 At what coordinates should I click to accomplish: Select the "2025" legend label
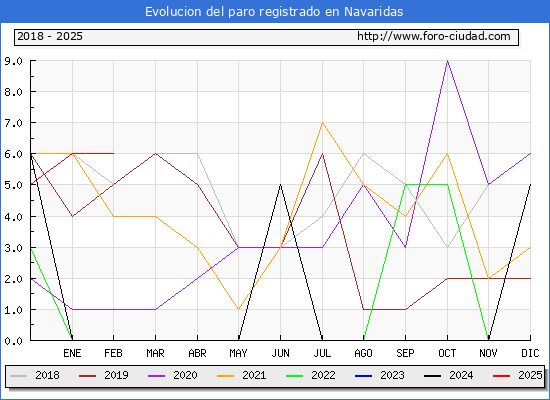(530, 375)
